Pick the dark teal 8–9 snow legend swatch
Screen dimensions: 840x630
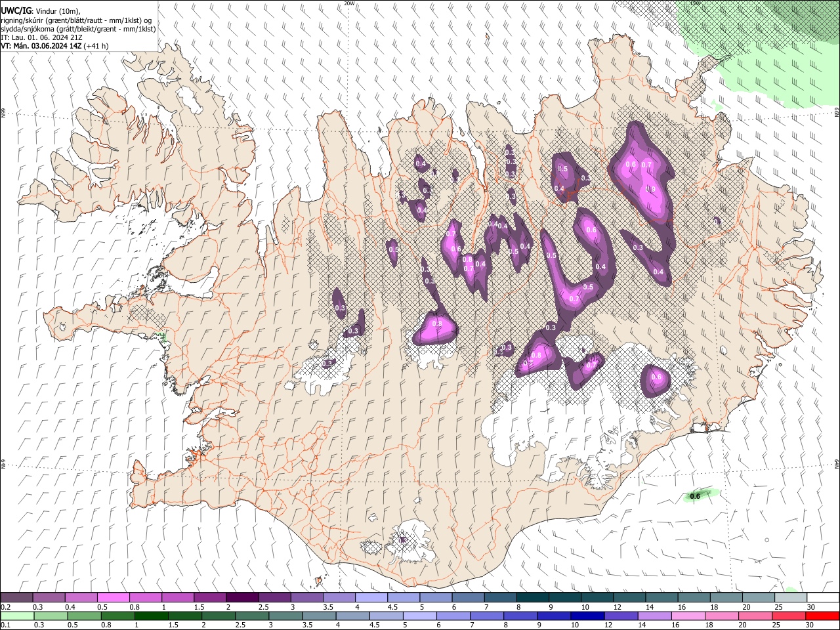click(533, 598)
